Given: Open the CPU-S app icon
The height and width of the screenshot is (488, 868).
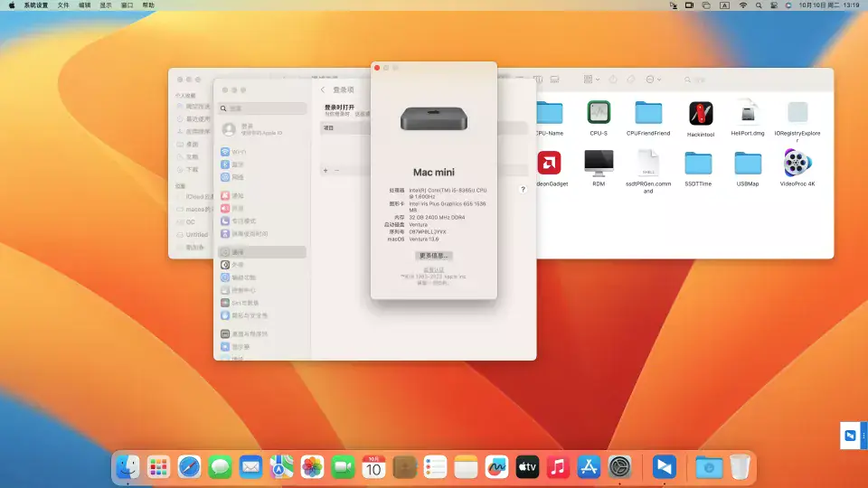Looking at the screenshot, I should [599, 113].
